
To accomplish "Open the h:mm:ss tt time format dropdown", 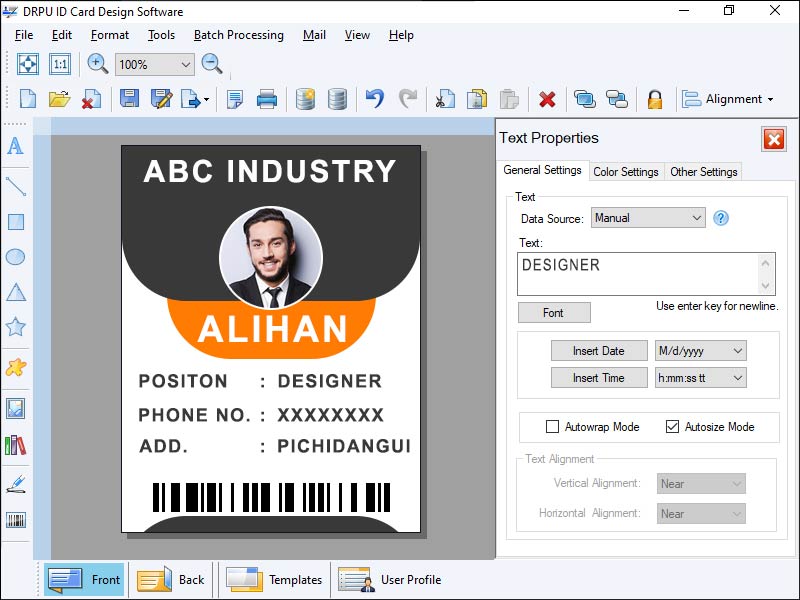I will pos(701,378).
